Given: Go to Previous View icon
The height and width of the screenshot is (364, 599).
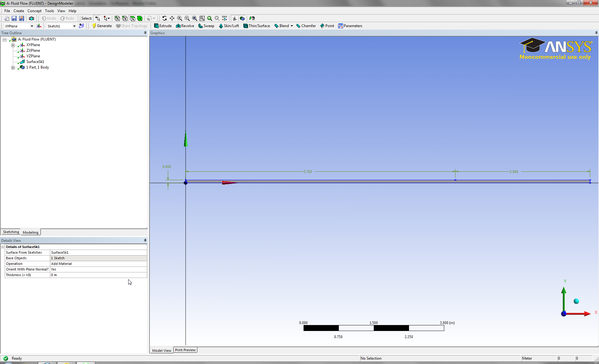Looking at the screenshot, I should click(209, 18).
